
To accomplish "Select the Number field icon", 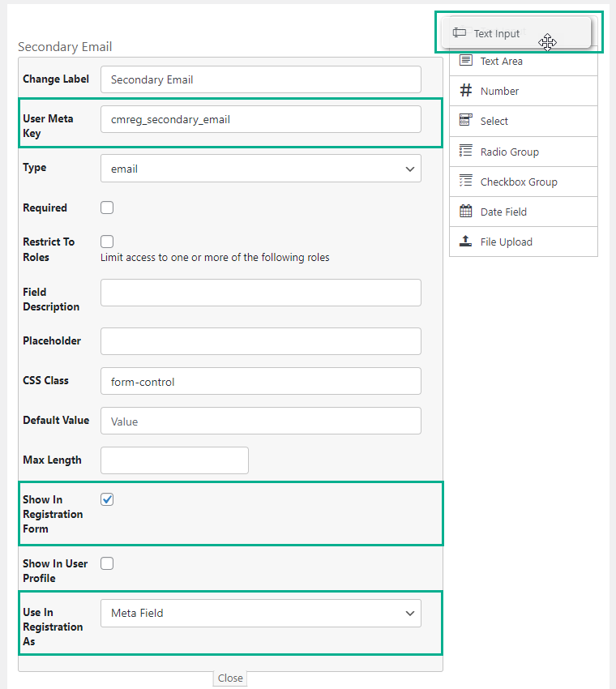I will point(464,90).
